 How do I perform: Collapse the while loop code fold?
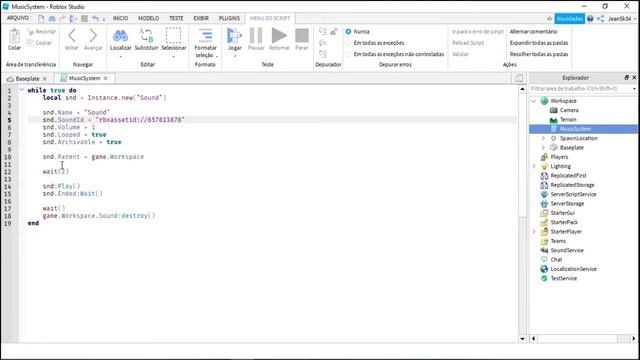22,90
